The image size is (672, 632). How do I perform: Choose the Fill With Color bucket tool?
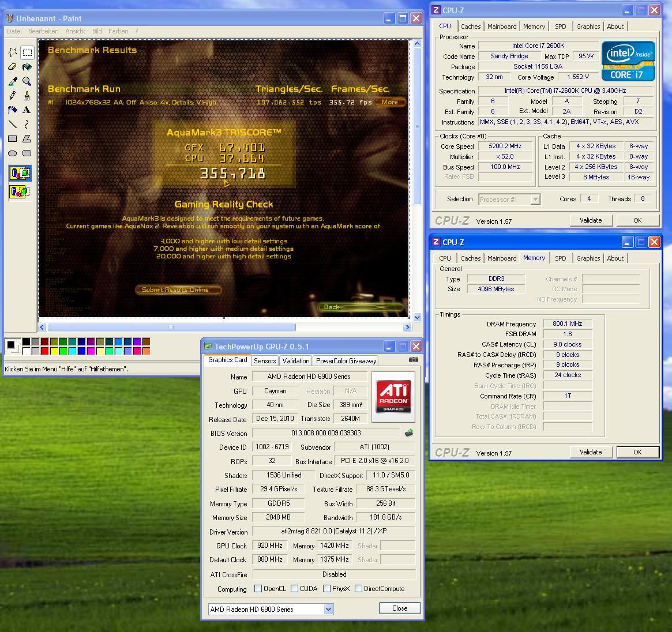(x=27, y=67)
